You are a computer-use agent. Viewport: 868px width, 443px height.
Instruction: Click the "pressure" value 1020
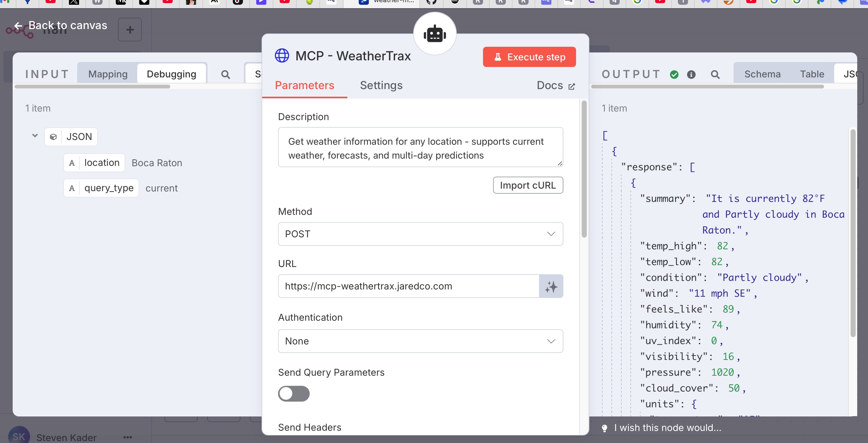(722, 372)
